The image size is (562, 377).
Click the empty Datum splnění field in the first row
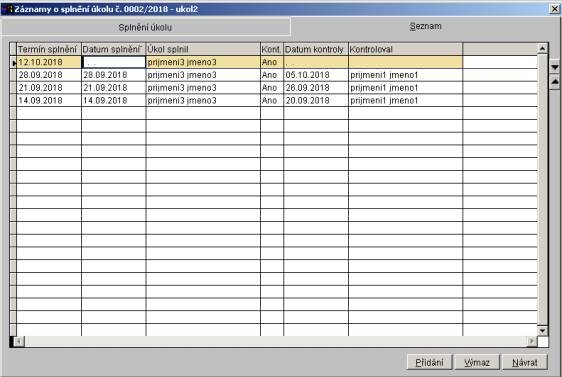pyautogui.click(x=114, y=62)
